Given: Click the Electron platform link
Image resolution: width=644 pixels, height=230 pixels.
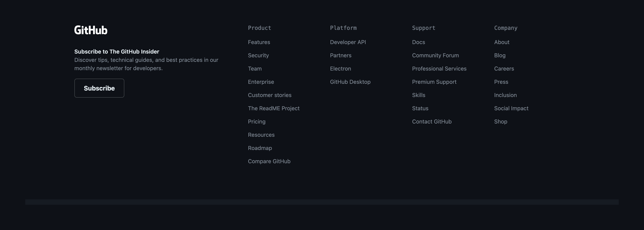Looking at the screenshot, I should click(340, 69).
